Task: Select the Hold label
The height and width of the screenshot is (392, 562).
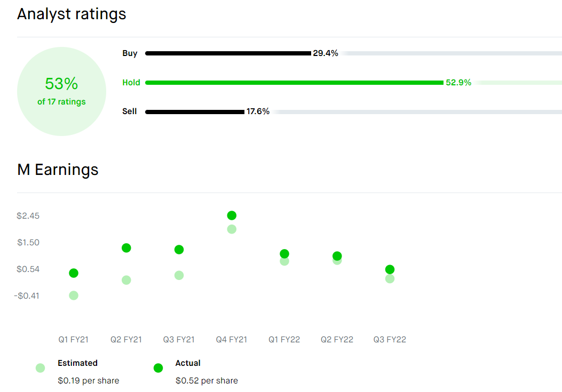Action: pyautogui.click(x=131, y=83)
